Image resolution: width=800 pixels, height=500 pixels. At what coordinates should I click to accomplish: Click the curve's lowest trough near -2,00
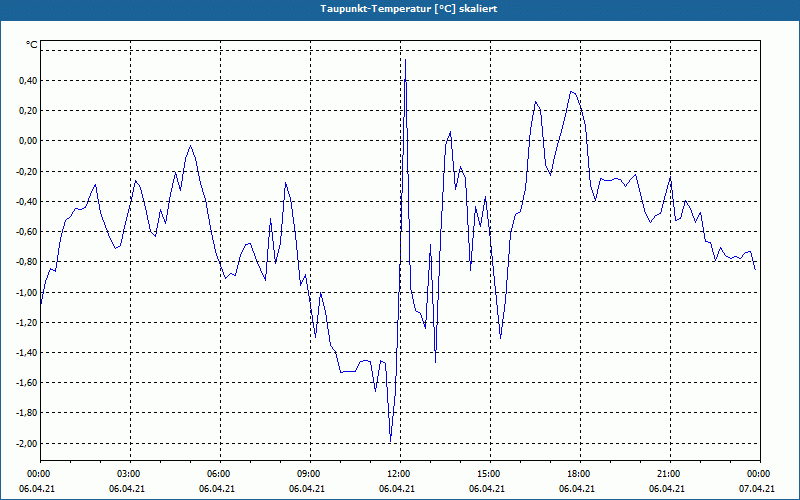390,441
